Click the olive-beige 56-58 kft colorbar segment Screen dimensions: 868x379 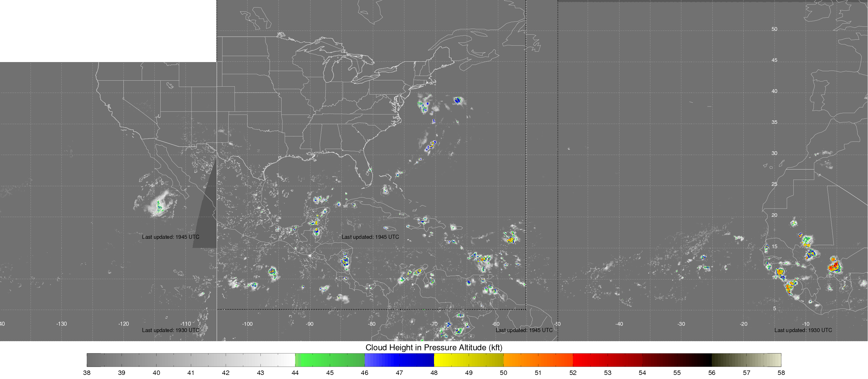click(x=746, y=360)
